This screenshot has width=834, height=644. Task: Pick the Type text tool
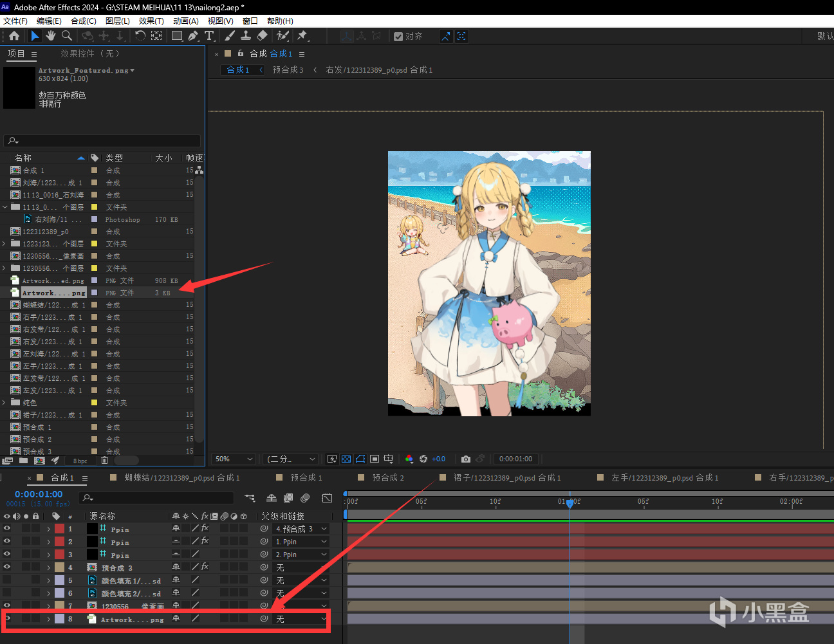[x=209, y=36]
